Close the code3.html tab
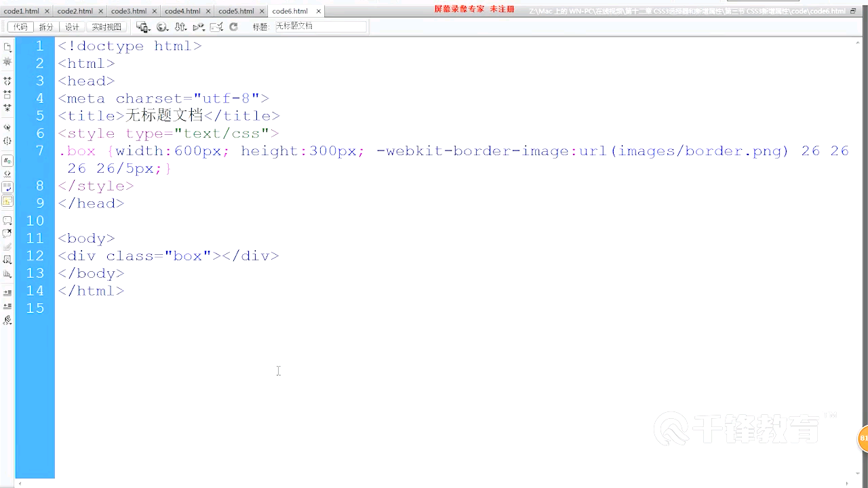868x488 pixels. 155,12
